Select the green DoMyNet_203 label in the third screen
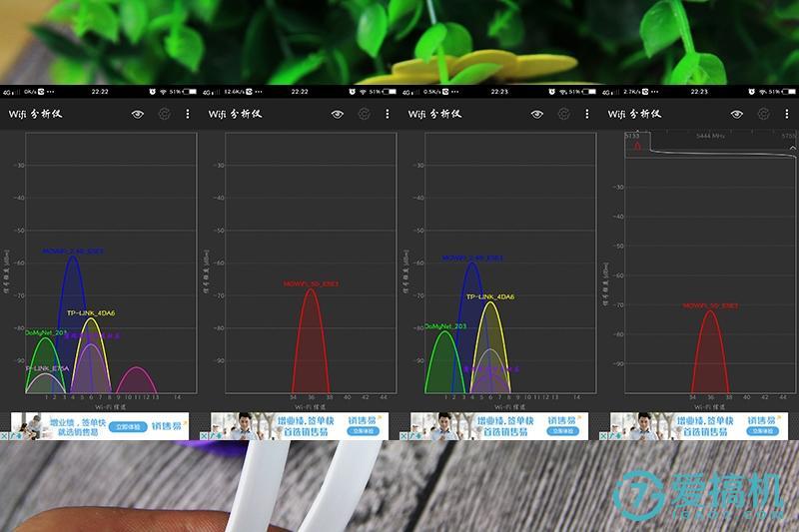Viewport: 799px width, 532px height. click(x=445, y=326)
